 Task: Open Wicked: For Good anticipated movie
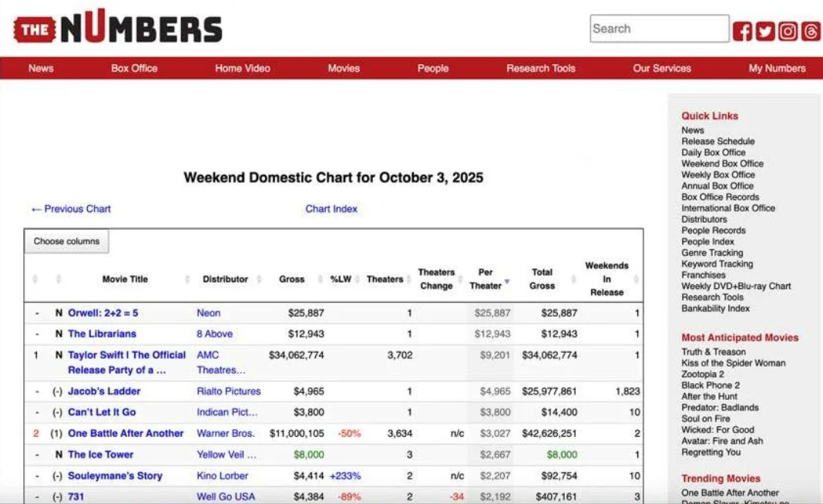click(x=717, y=429)
